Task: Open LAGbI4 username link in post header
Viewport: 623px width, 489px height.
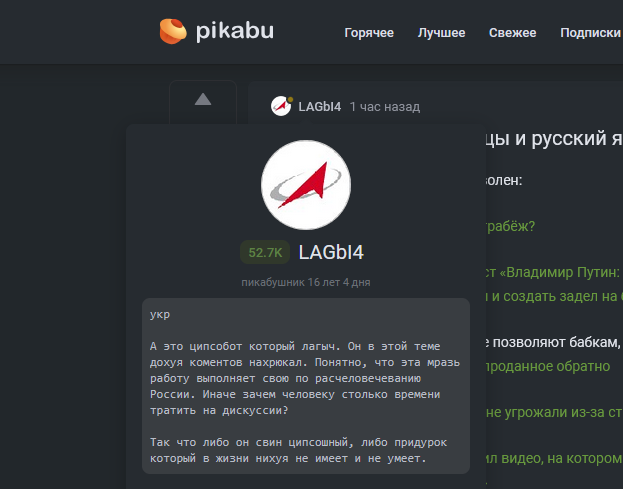Action: click(319, 107)
